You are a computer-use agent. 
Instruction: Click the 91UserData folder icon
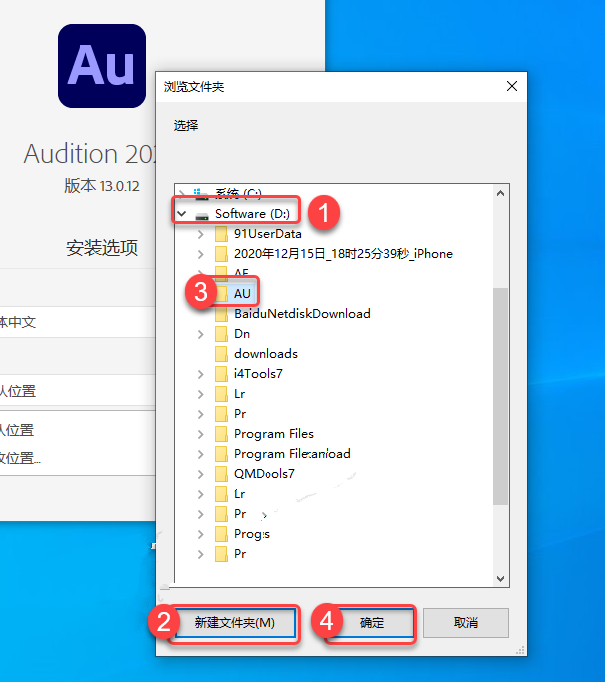pos(221,234)
